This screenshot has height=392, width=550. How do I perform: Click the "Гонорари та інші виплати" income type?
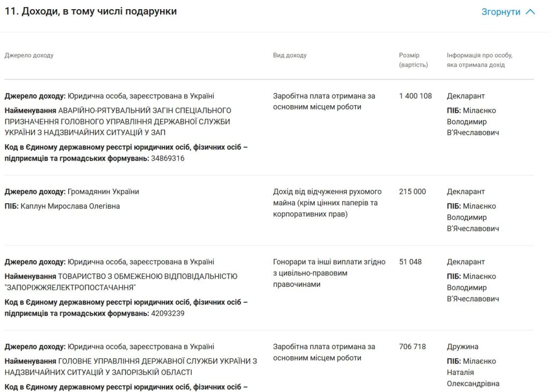click(329, 262)
